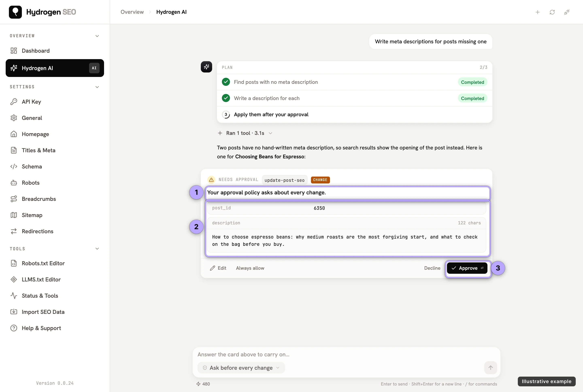Click the Import SEO Data download icon
The width and height of the screenshot is (583, 392).
click(x=14, y=312)
